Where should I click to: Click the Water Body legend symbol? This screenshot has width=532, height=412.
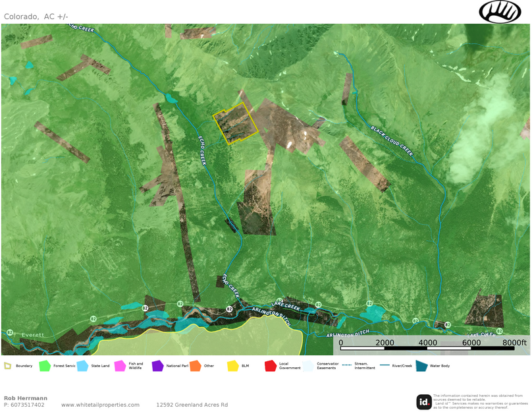(x=421, y=364)
